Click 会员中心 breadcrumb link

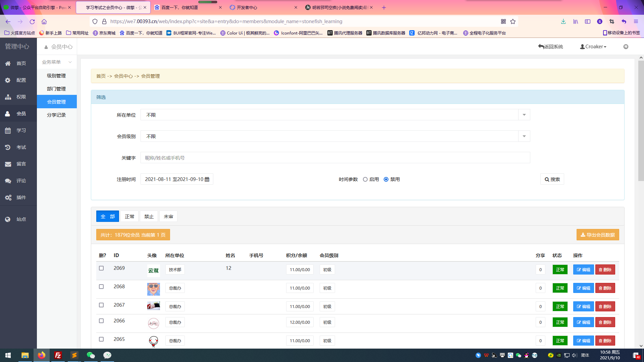[x=123, y=76]
